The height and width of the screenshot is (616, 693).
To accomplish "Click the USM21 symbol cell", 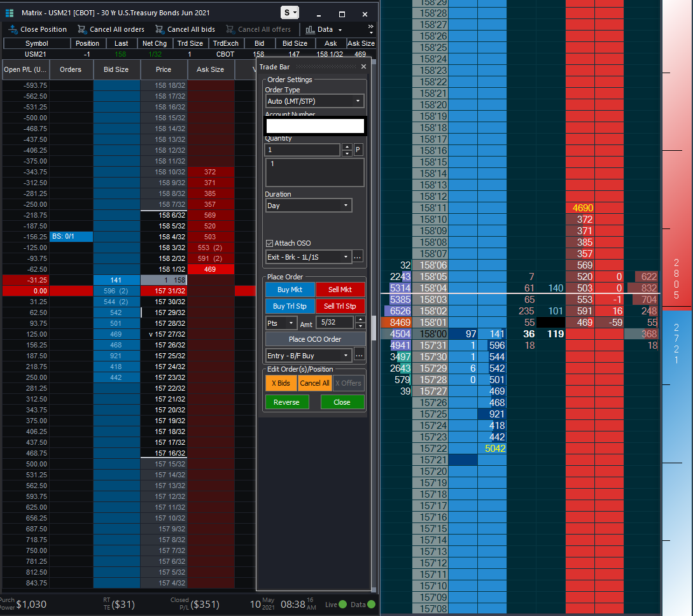I will click(36, 54).
